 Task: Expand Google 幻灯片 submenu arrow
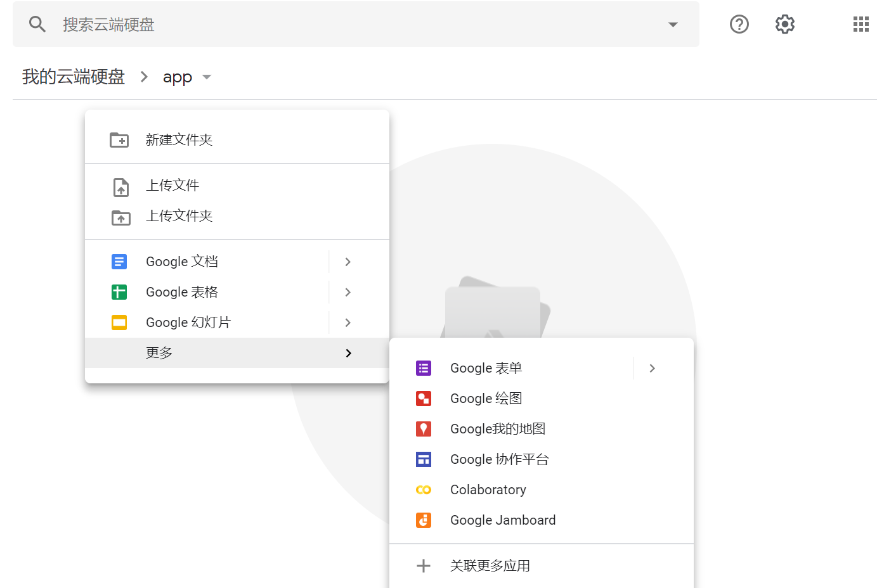pyautogui.click(x=348, y=323)
